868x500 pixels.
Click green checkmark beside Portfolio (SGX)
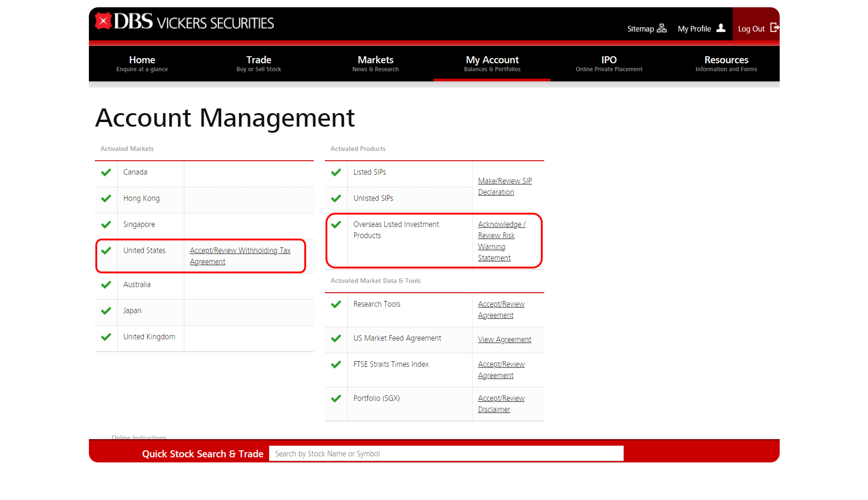coord(336,398)
